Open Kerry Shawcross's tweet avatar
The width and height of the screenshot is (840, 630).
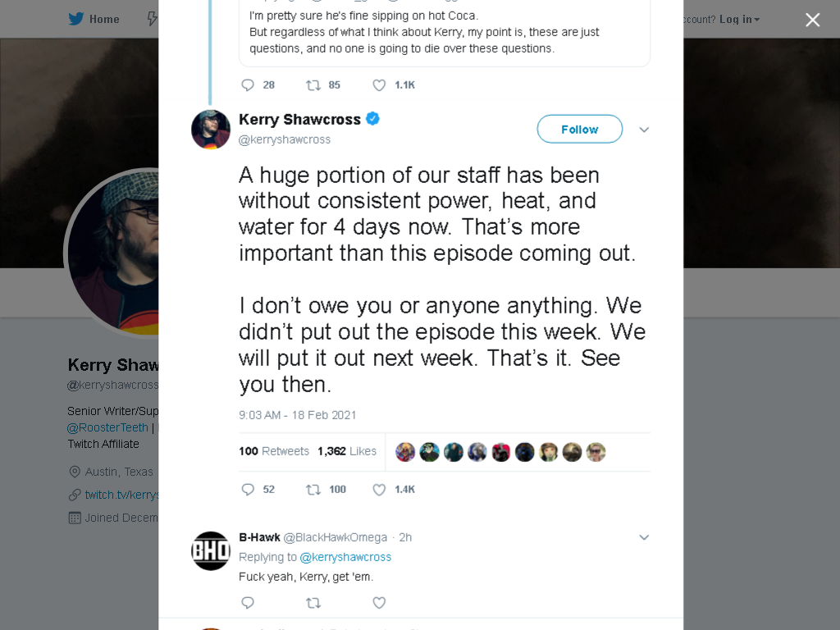tap(211, 130)
